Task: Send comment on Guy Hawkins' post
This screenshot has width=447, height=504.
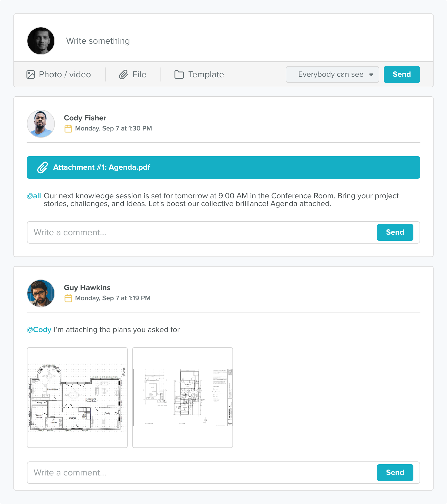Action: pyautogui.click(x=395, y=473)
